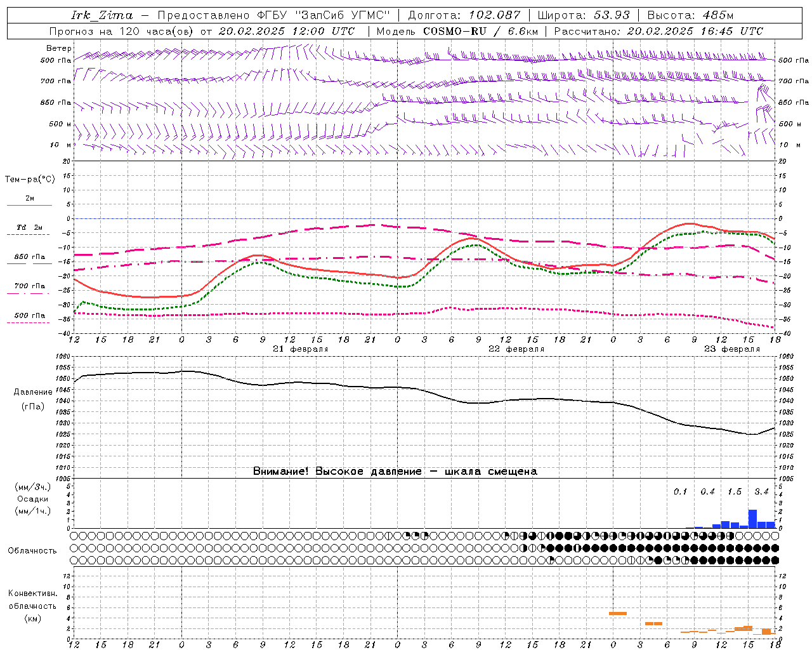Viewport: 812px width, 650px height.
Task: Click the '850 гПа' temperature legend entry
Action: pyautogui.click(x=30, y=257)
